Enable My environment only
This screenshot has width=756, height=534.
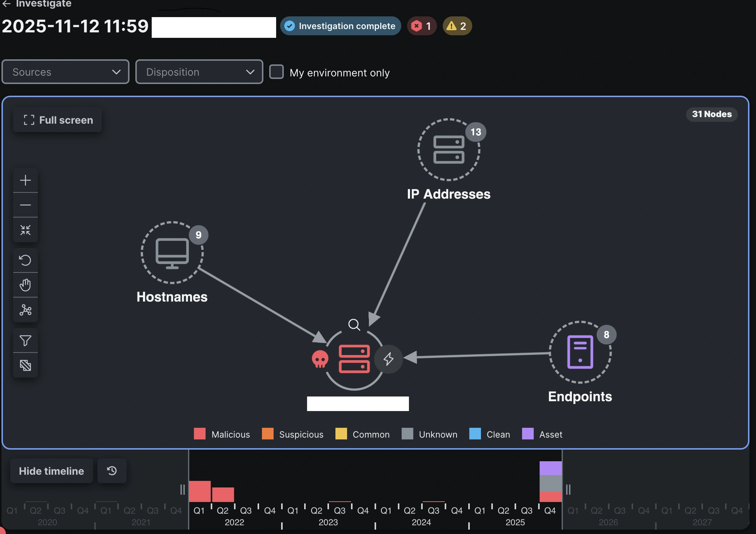(276, 72)
